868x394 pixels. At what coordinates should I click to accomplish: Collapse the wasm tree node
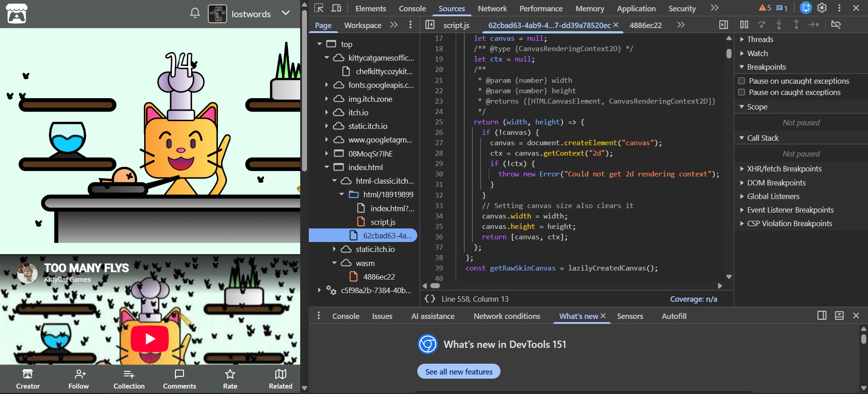tap(335, 263)
